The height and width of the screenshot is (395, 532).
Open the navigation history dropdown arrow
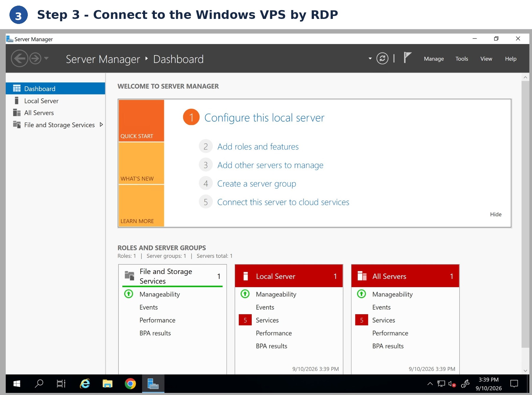click(46, 58)
